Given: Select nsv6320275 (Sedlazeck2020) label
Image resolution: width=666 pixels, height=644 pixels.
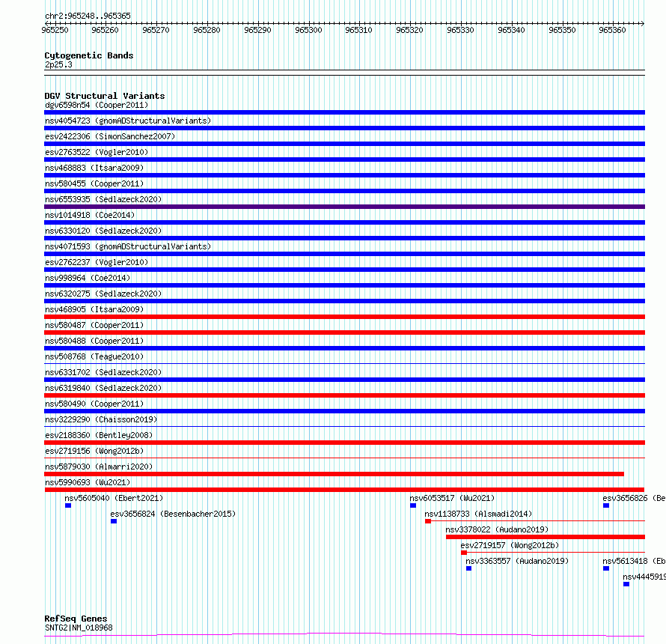Looking at the screenshot, I should click(103, 294).
